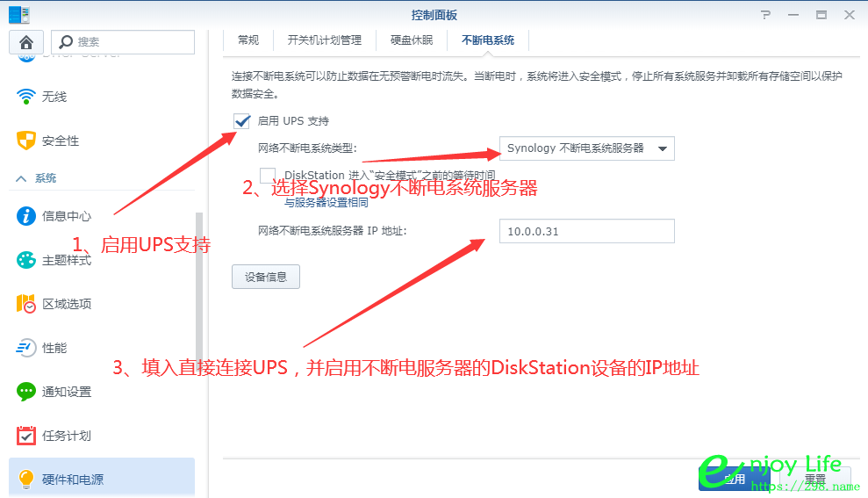Select 安全性 in the sidebar
868x498 pixels.
click(61, 141)
